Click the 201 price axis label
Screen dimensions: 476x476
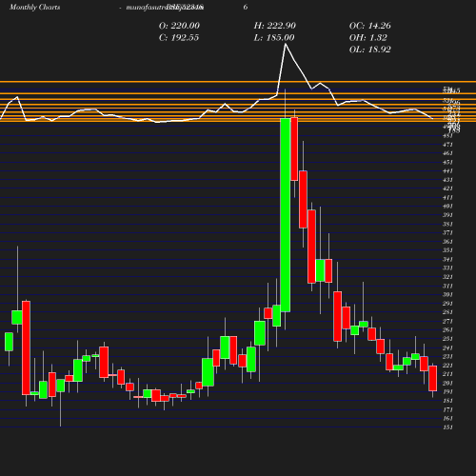447,384
